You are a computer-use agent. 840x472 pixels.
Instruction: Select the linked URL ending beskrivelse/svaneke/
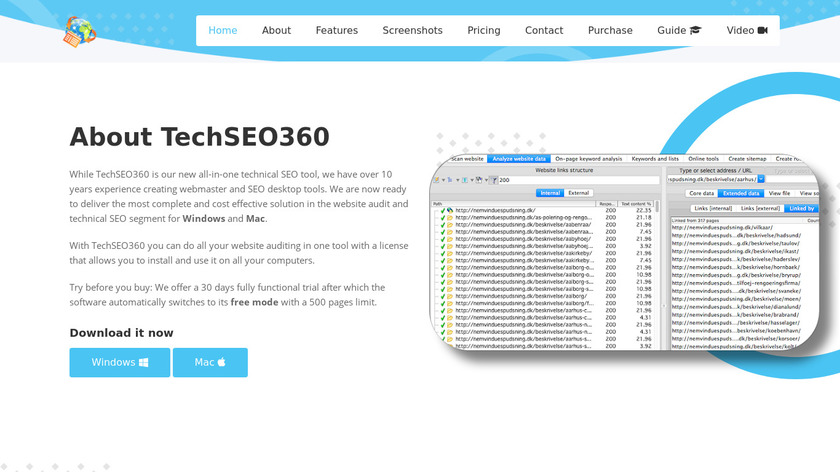[736, 291]
